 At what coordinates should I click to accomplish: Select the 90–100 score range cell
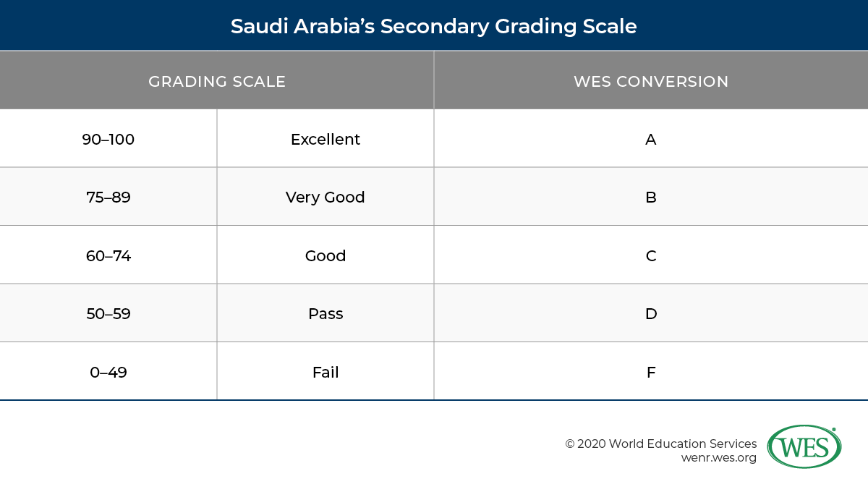[x=109, y=139]
